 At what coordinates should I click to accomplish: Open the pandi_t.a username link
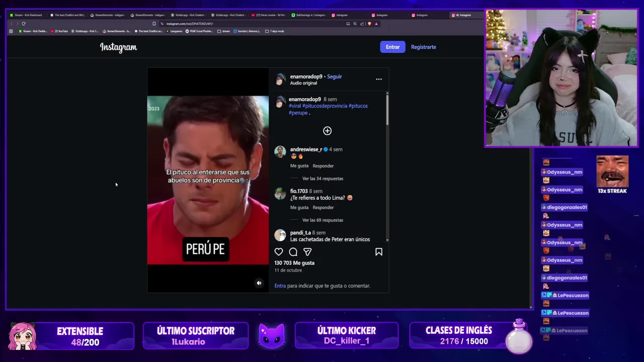click(x=300, y=233)
